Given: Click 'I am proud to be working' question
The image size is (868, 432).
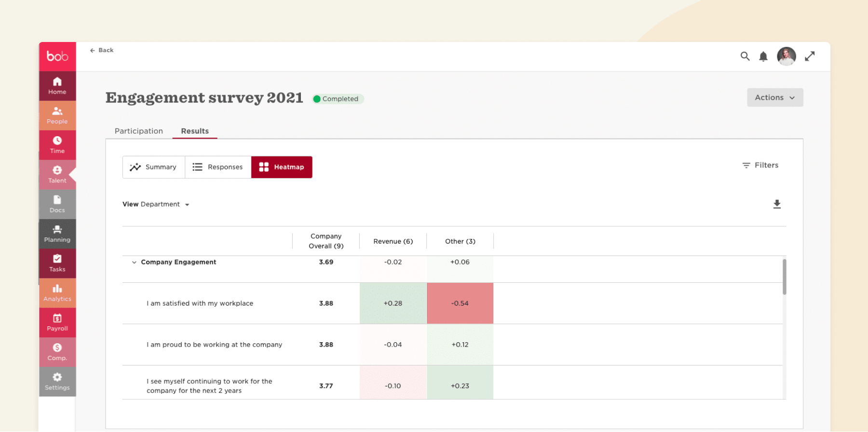Looking at the screenshot, I should (214, 345).
